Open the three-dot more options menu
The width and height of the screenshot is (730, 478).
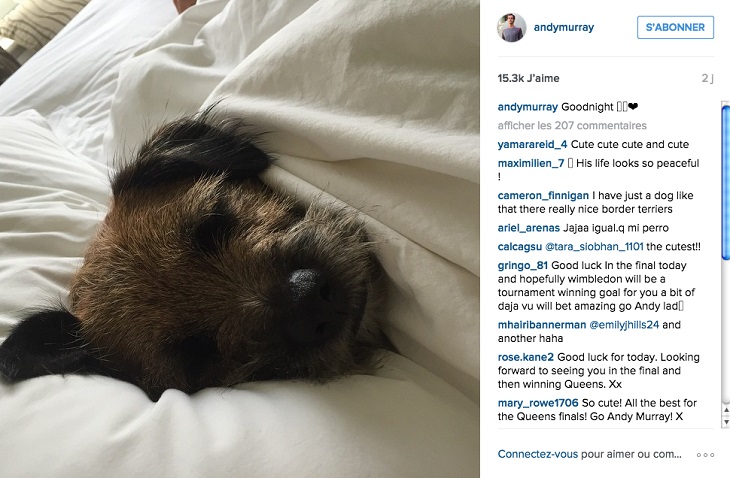click(705, 455)
